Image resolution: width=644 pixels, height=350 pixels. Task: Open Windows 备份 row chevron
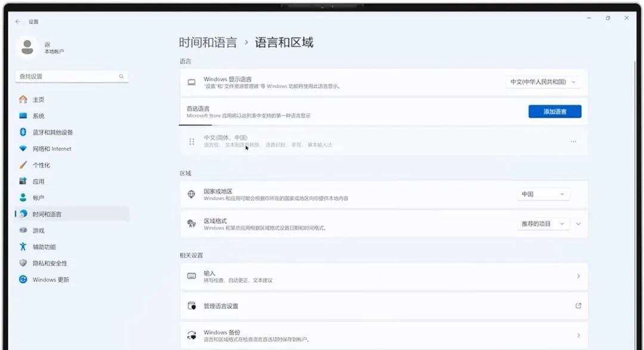pyautogui.click(x=578, y=335)
